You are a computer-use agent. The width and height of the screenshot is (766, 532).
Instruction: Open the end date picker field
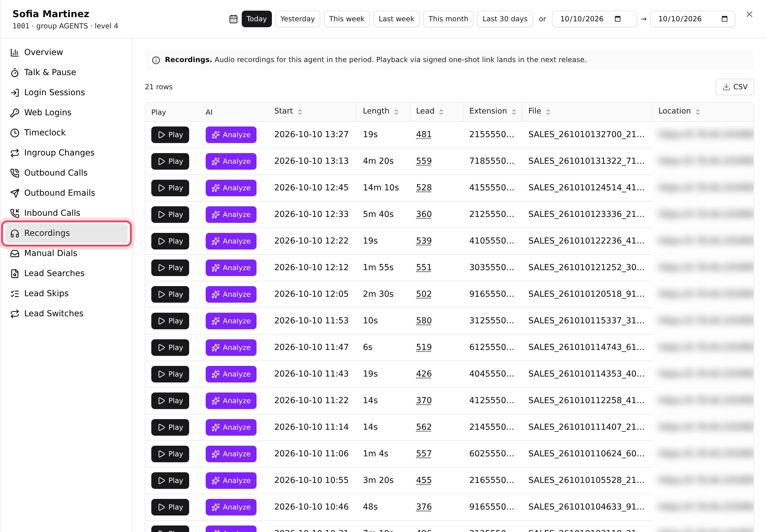click(693, 19)
